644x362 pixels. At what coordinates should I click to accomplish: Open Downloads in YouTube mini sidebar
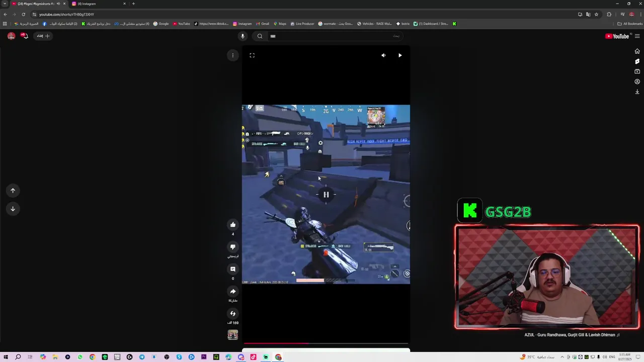click(x=637, y=92)
